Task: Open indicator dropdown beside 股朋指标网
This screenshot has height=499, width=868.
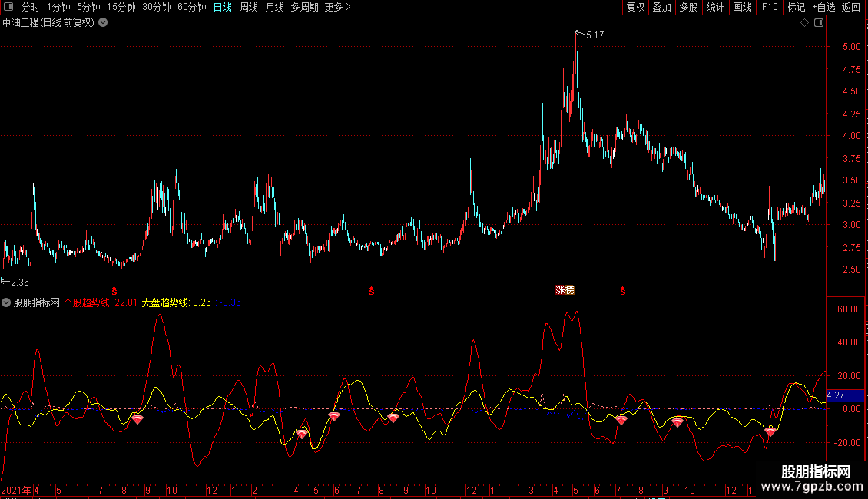Action: tap(6, 302)
